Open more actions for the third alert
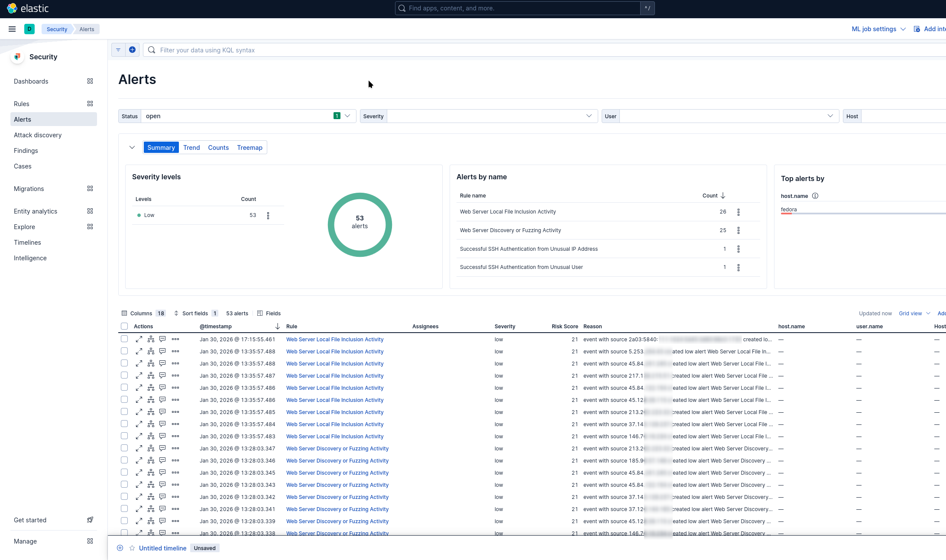Screen dimensions: 946x560 click(x=175, y=363)
